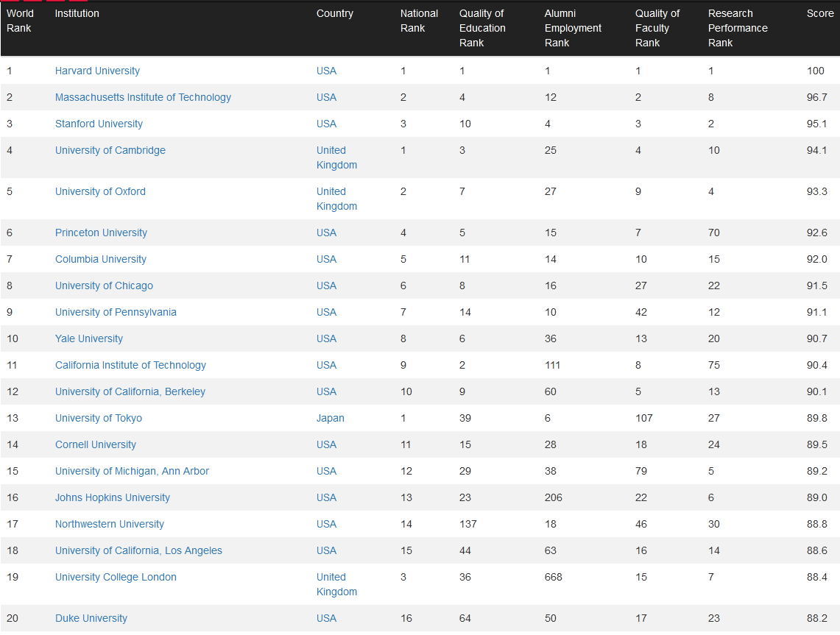840x635 pixels.
Task: Open the University College London link
Action: click(116, 577)
